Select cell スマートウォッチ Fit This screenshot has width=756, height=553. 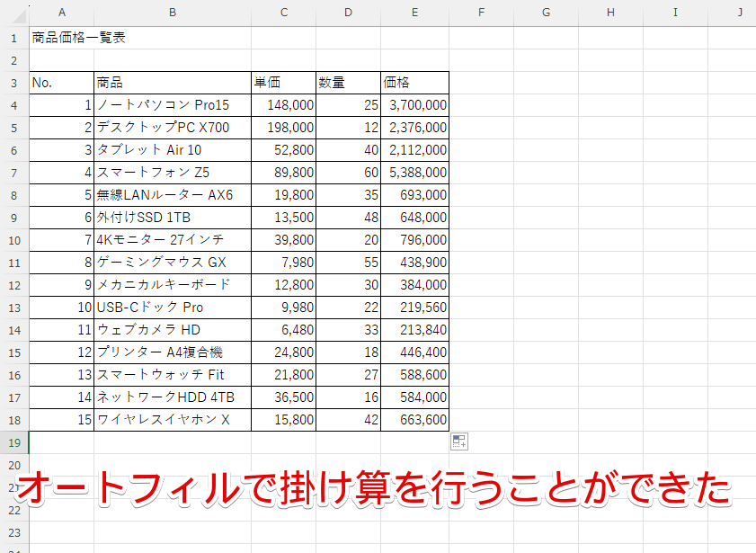(x=173, y=375)
